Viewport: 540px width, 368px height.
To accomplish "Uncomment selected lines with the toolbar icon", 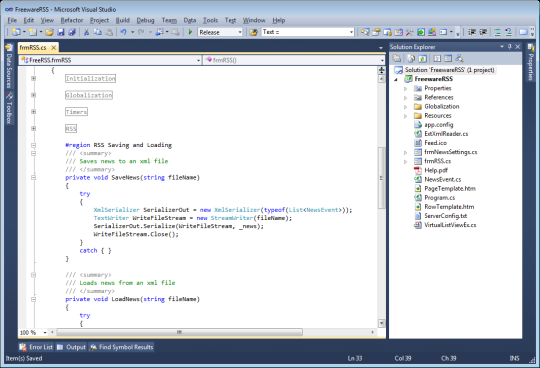I will coord(509,32).
